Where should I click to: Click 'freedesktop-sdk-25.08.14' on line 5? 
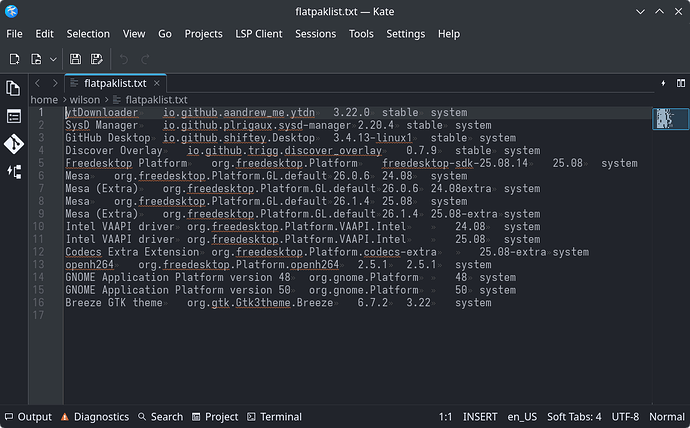point(455,163)
